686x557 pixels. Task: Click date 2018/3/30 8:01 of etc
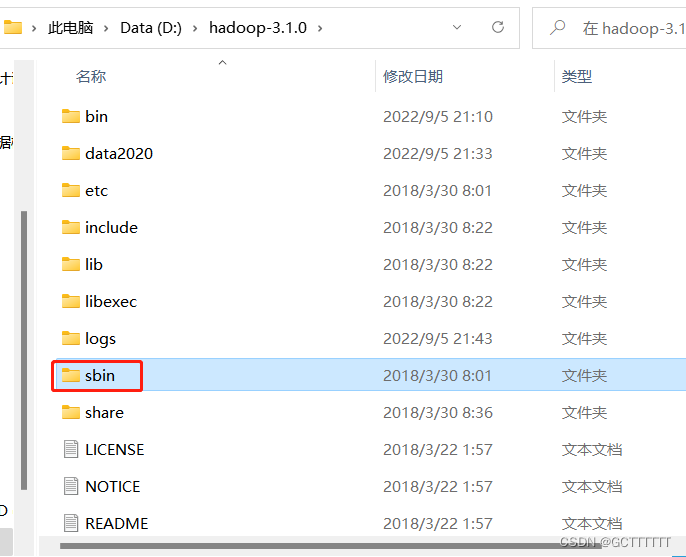438,191
